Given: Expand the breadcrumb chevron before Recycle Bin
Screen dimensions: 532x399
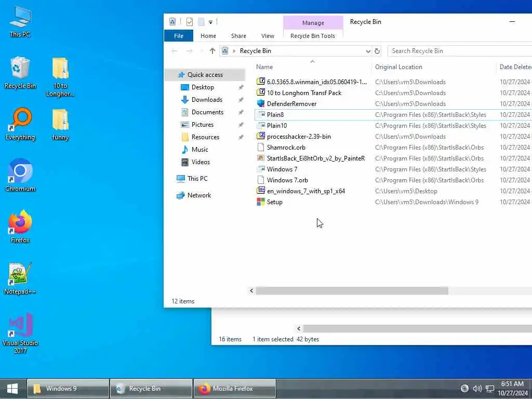Looking at the screenshot, I should pos(234,51).
